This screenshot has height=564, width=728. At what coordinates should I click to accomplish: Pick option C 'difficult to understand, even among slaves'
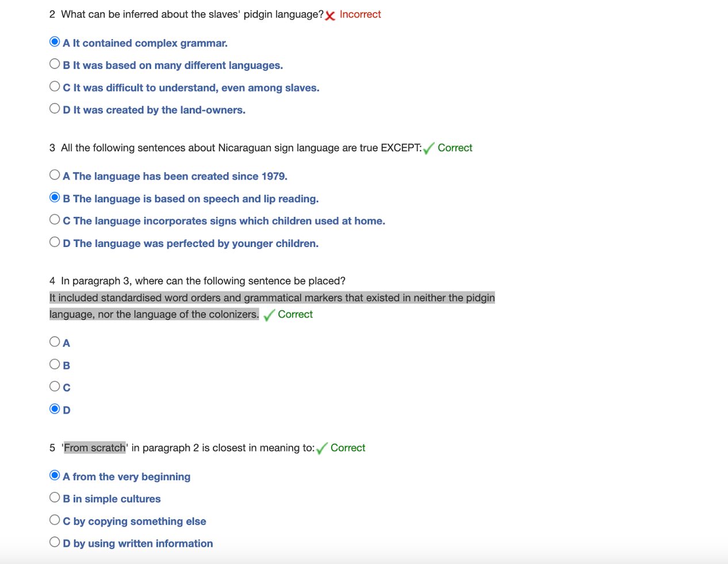tap(55, 86)
